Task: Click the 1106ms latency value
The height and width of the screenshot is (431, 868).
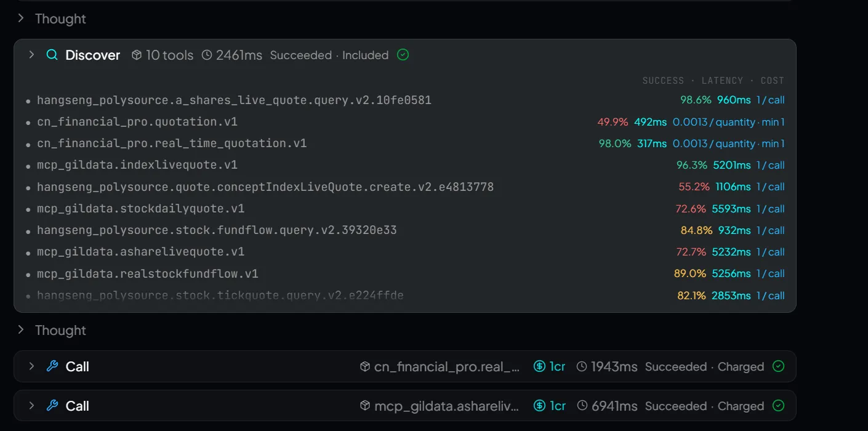Action: pyautogui.click(x=733, y=187)
